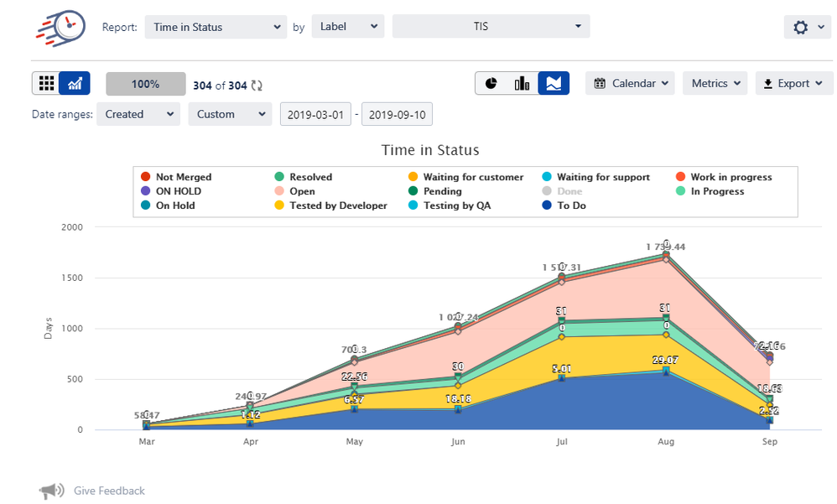Toggle the ON HOLD purple legend series
837x504 pixels.
coord(171,191)
